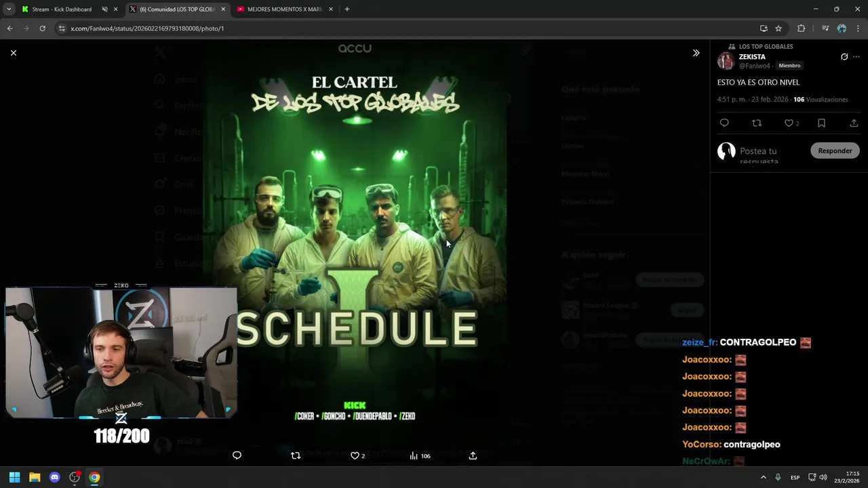Reload the current page

[42, 28]
